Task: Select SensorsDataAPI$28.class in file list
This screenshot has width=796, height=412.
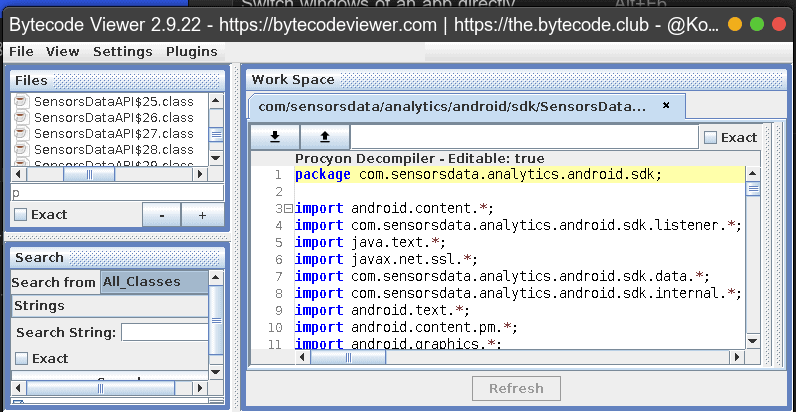Action: point(114,150)
